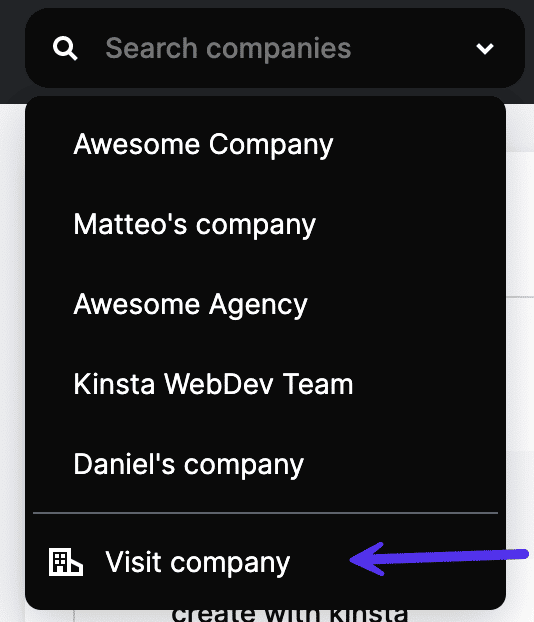Click the Search companies placeholder text
534x622 pixels.
pos(228,49)
